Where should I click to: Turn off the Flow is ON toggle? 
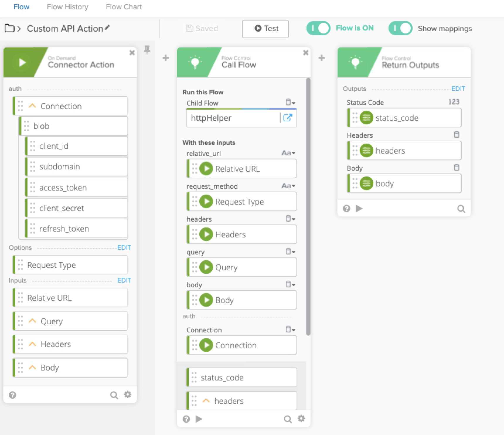click(x=318, y=28)
